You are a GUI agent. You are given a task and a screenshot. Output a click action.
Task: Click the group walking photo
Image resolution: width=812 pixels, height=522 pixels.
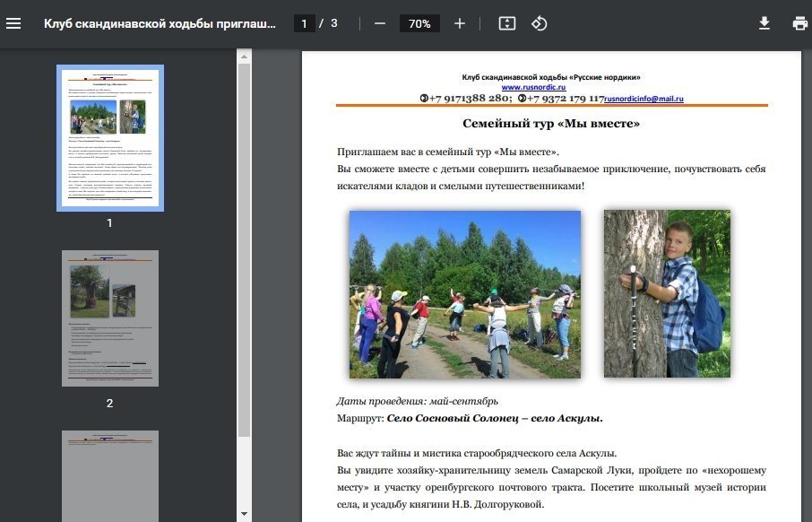point(465,294)
